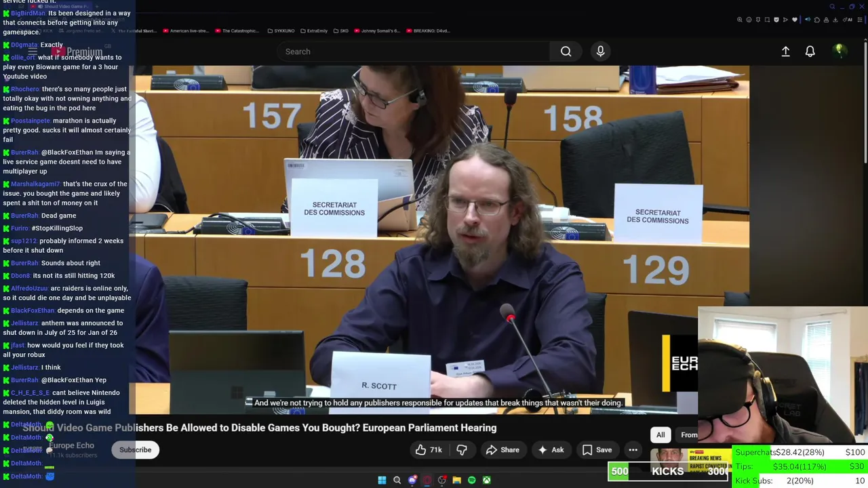Click the KICKS 500 progress bar overlay

669,471
